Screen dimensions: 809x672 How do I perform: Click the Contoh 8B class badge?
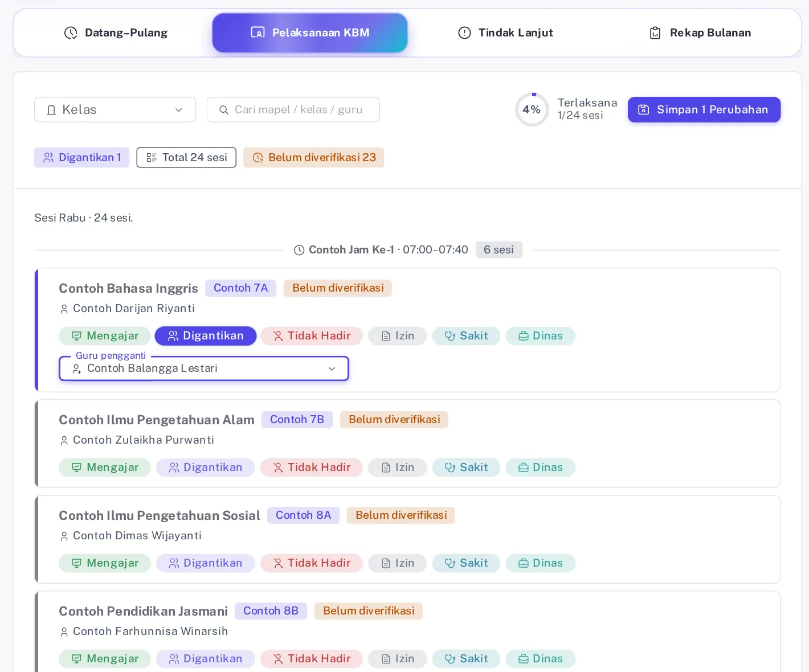pos(271,611)
